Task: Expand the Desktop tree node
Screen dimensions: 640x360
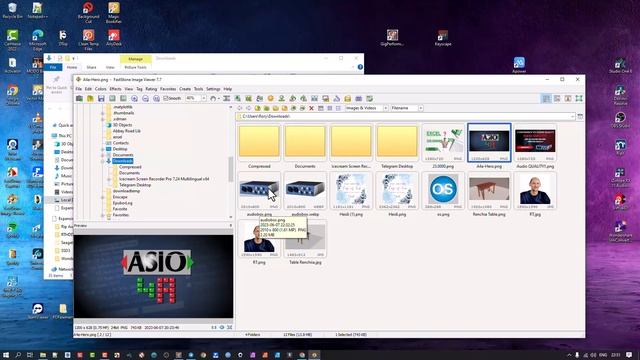Action: click(x=103, y=149)
